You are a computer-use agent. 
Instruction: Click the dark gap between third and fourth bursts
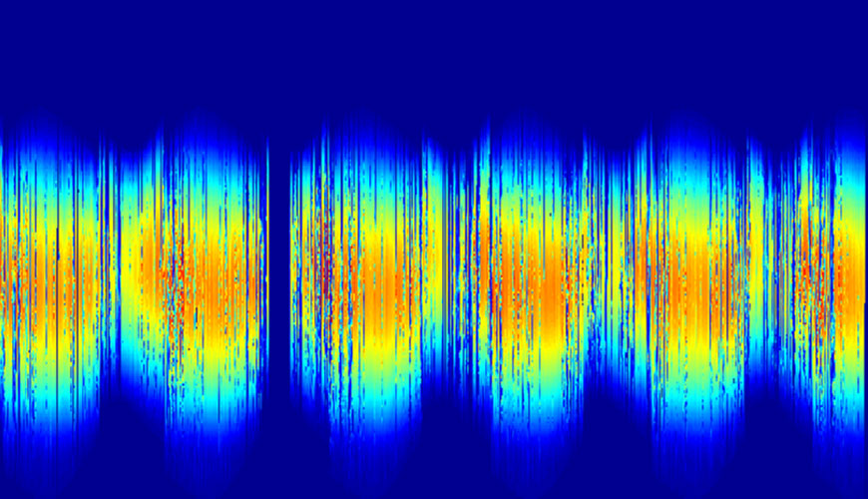(452, 299)
